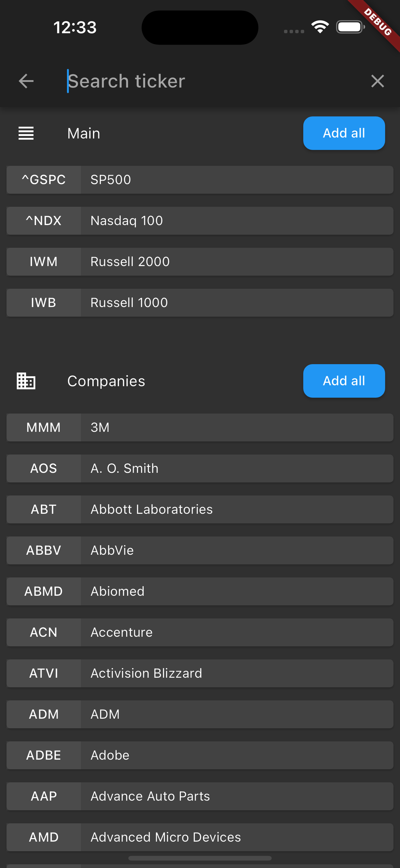Select the ^GSPC SP500 row
The image size is (400, 868).
pyautogui.click(x=200, y=180)
